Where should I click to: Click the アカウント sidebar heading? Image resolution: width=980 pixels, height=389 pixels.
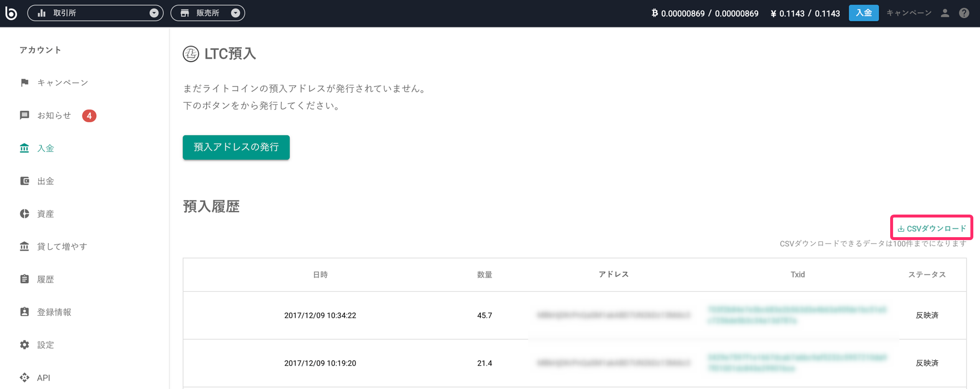point(41,50)
